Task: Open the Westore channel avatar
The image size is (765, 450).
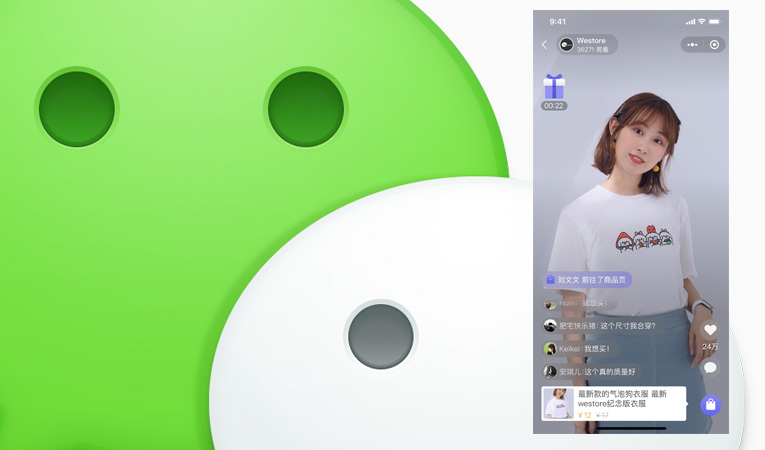Action: coord(566,45)
